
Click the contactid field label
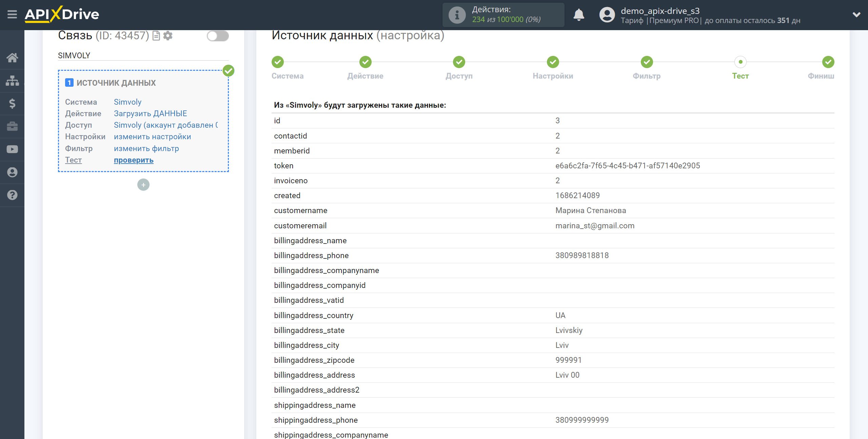(x=290, y=136)
